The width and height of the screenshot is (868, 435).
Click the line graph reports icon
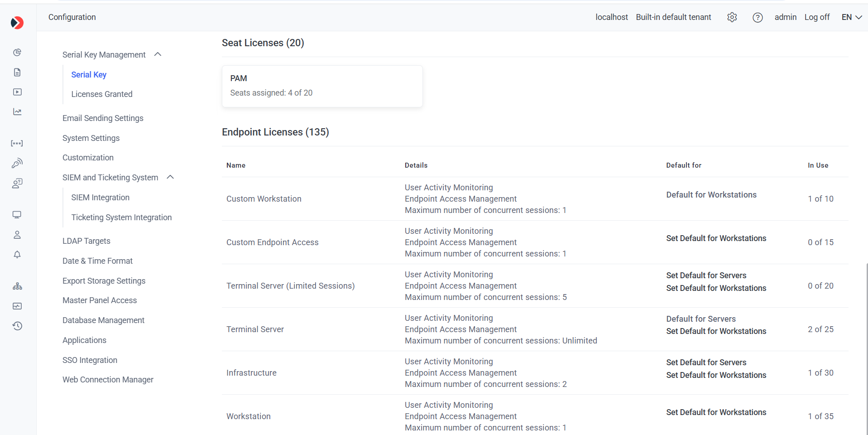point(17,112)
